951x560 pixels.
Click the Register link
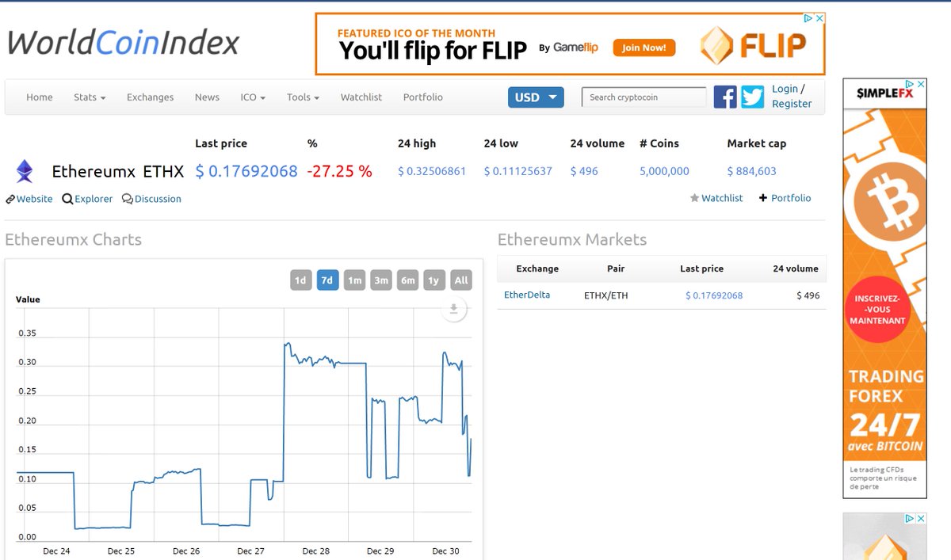792,104
